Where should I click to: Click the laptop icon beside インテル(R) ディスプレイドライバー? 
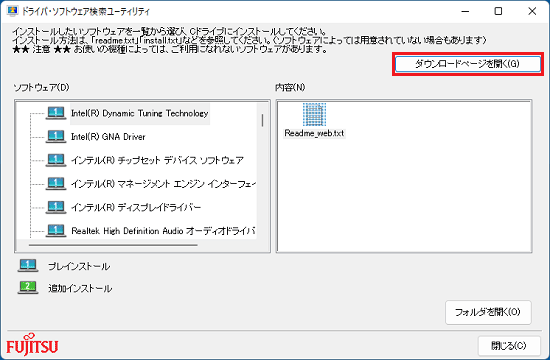(56, 207)
